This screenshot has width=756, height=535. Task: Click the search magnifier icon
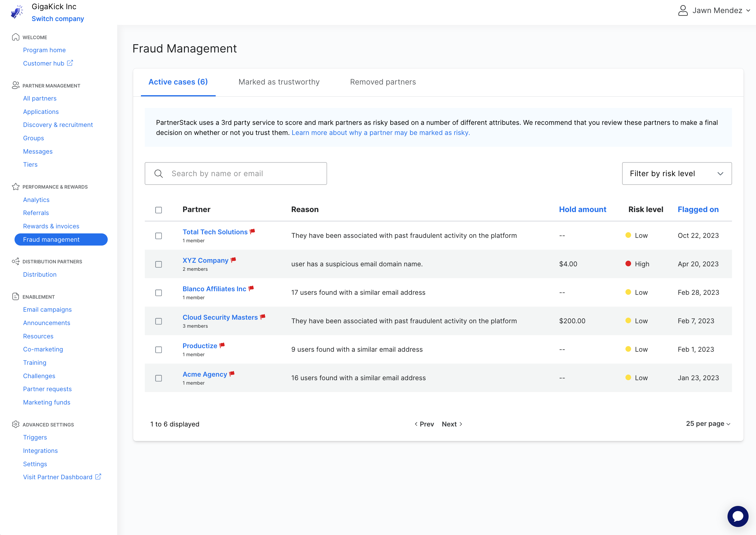pos(158,173)
